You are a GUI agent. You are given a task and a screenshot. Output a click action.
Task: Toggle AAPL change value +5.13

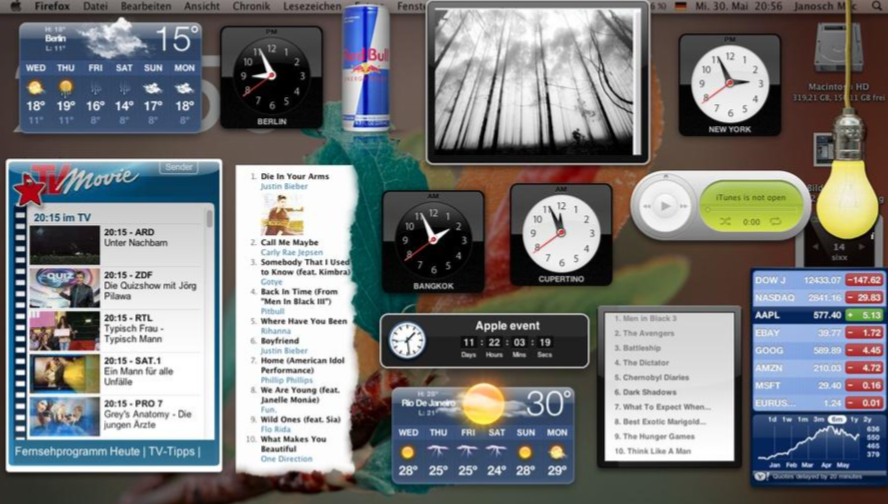864,315
